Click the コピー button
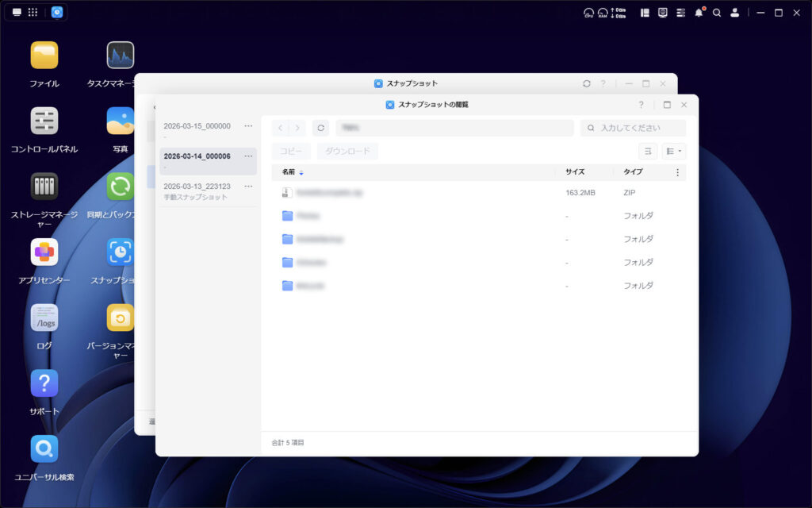Viewport: 812px width, 508px height. [x=291, y=151]
